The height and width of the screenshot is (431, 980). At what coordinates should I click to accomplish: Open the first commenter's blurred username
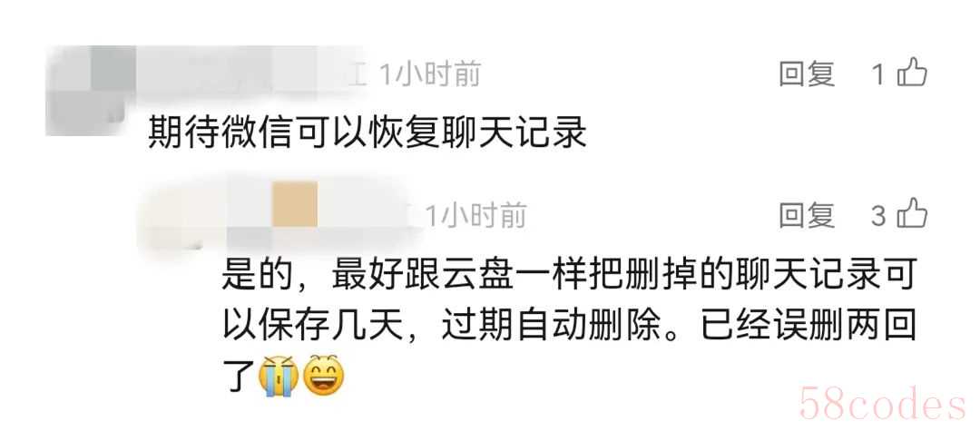(250, 75)
